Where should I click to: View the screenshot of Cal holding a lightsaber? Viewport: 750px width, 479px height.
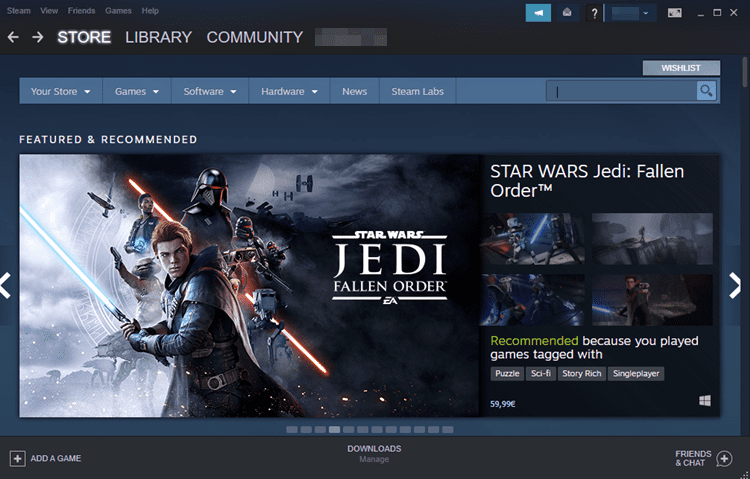(652, 300)
